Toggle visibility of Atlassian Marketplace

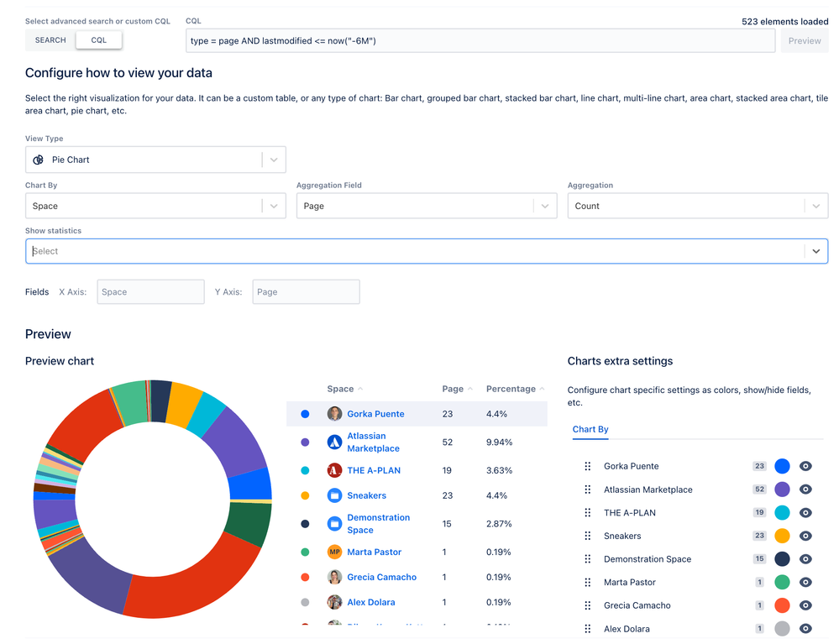(x=805, y=490)
